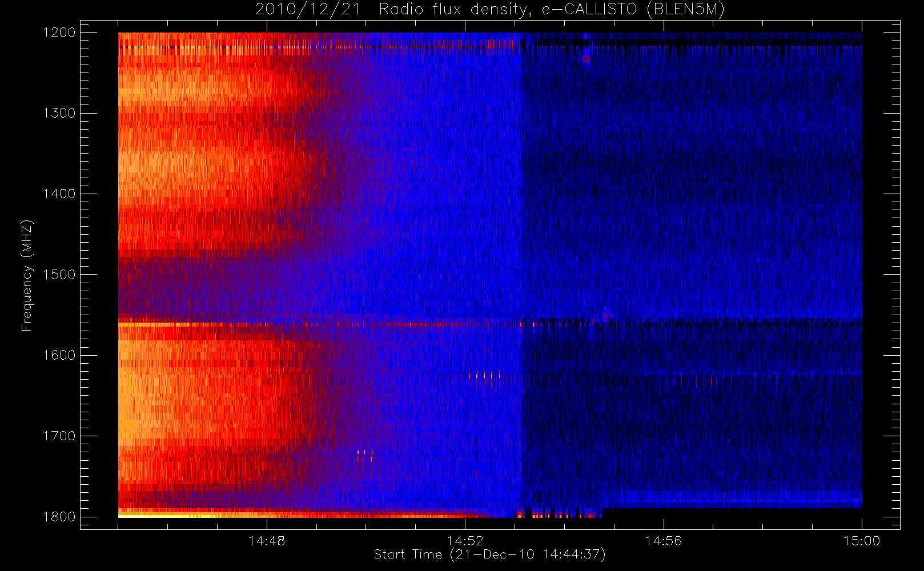Image resolution: width=924 pixels, height=571 pixels.
Task: Click the 1600 frequency tick label
Action: [x=59, y=355]
